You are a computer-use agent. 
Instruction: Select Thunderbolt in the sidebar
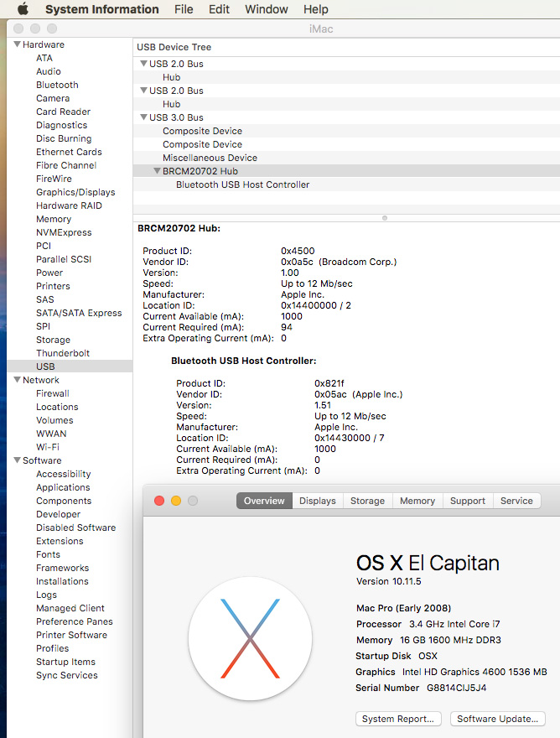63,353
